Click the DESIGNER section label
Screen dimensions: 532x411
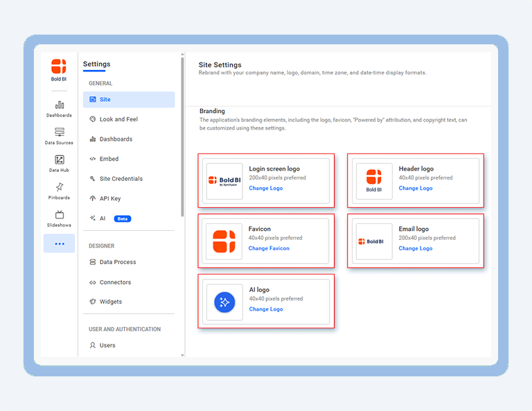coord(101,246)
